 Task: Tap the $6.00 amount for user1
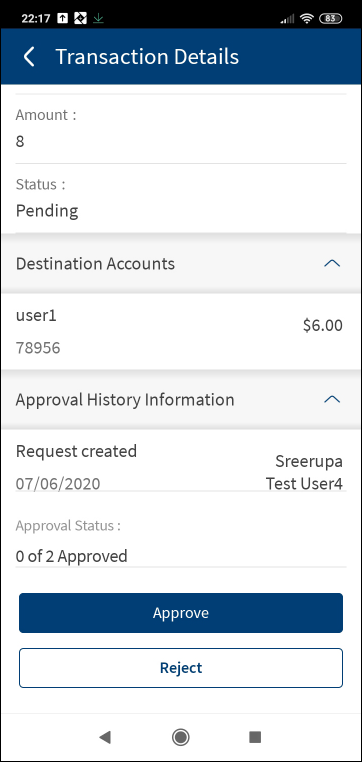[323, 326]
